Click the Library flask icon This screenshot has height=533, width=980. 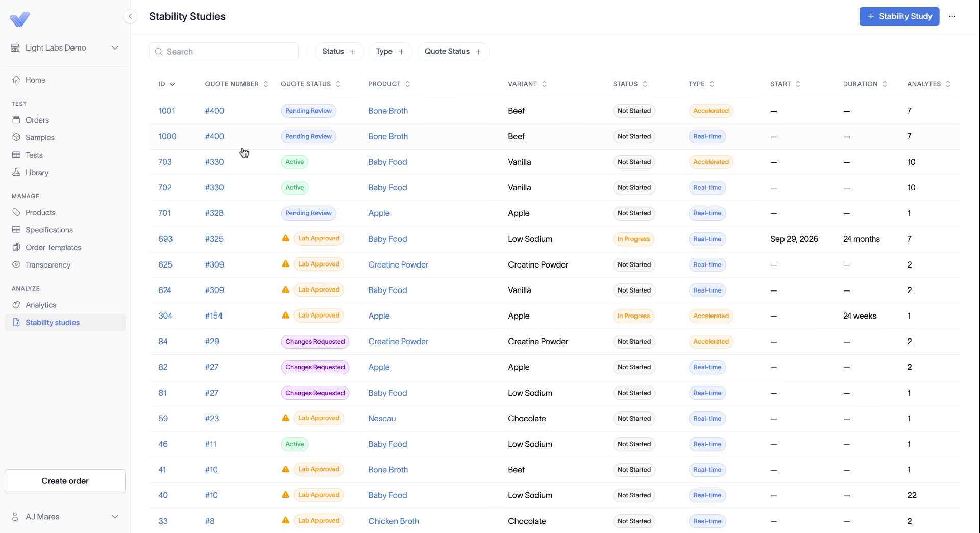coord(16,173)
